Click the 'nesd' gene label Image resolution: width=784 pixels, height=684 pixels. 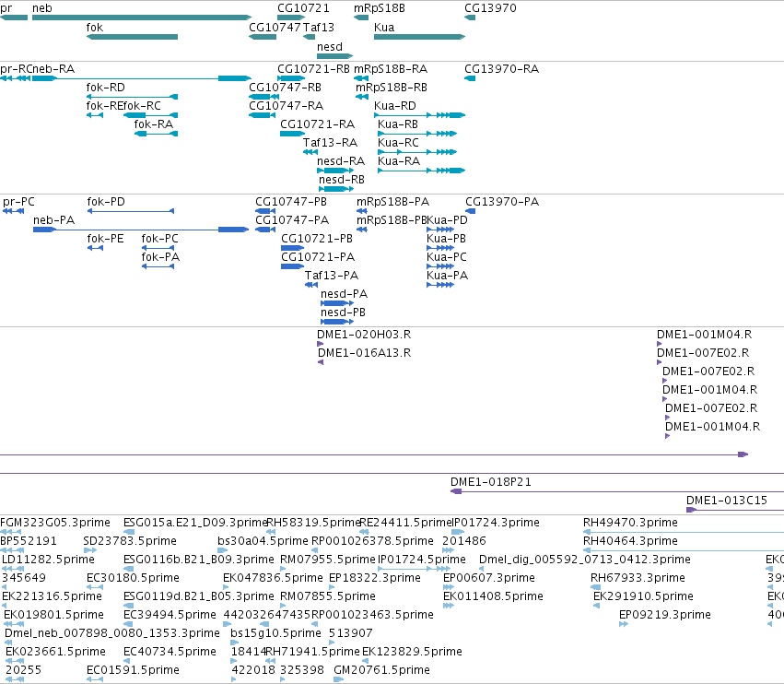point(330,46)
